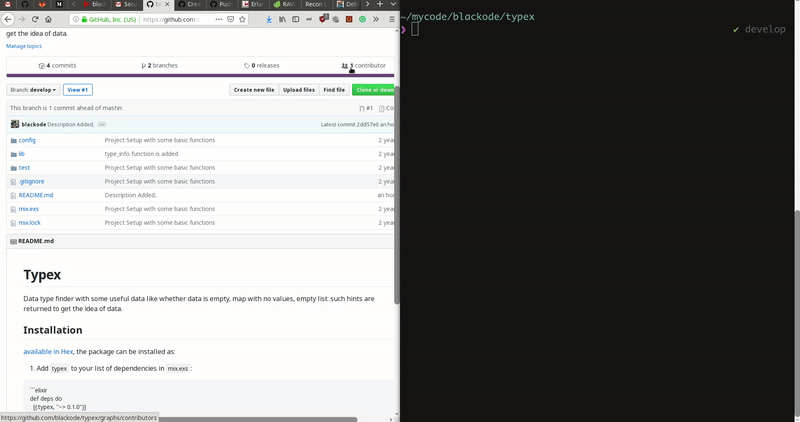Switch to the 'Erlan' tab
This screenshot has width=800, height=422.
tap(253, 4)
